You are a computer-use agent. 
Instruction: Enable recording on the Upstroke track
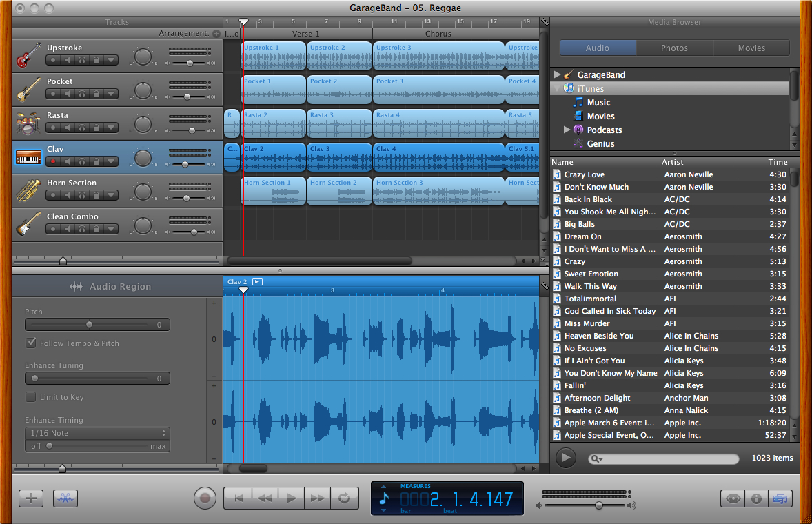pyautogui.click(x=53, y=60)
